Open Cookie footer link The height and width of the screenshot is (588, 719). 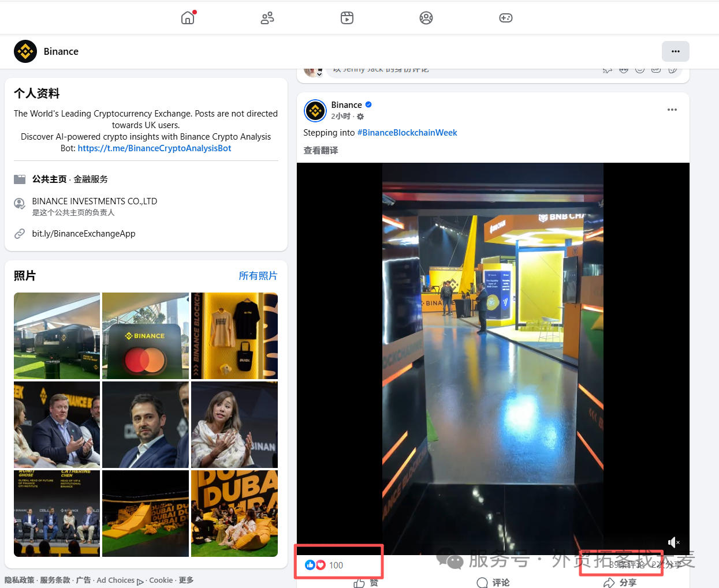(161, 580)
